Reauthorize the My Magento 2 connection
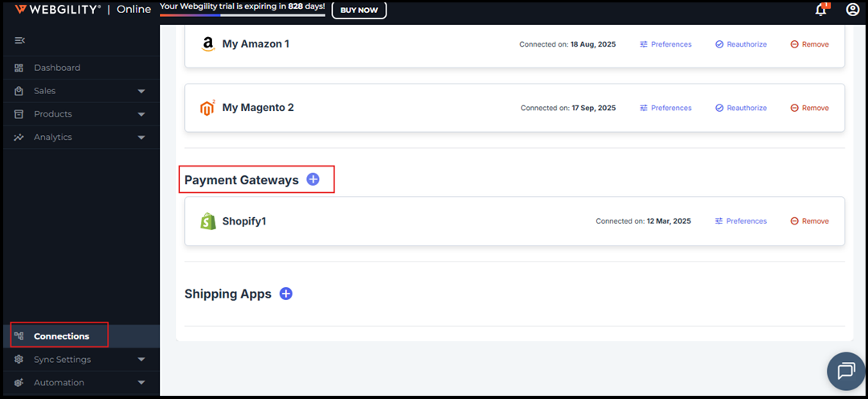Screen dimensions: 868x399 [741, 108]
